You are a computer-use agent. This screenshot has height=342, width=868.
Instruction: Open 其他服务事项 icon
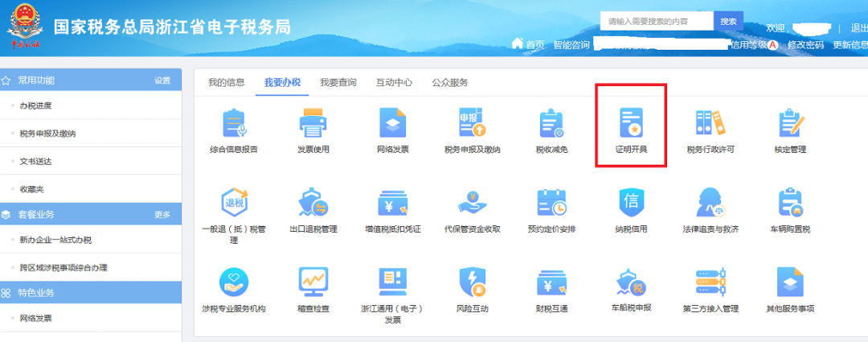(x=791, y=282)
